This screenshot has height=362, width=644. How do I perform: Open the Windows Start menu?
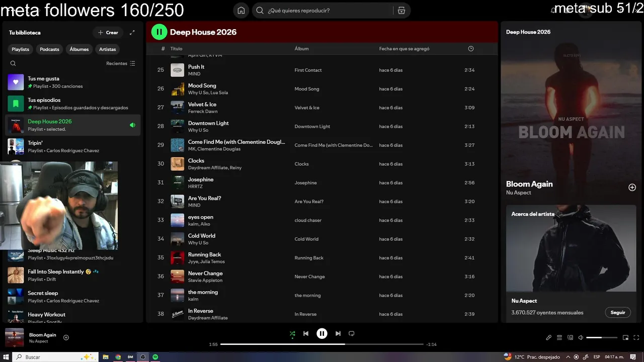click(6, 357)
